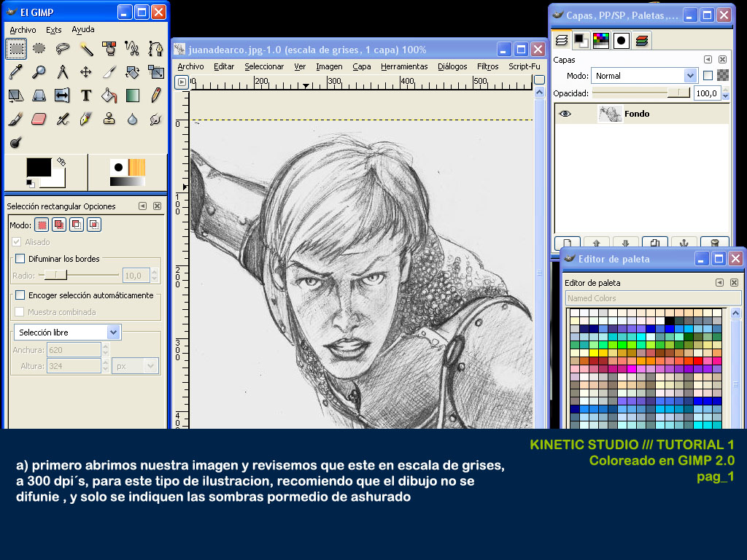This screenshot has width=747, height=560.
Task: Open tab menu arrow in Selección rectangular Opciones
Action: tap(142, 206)
